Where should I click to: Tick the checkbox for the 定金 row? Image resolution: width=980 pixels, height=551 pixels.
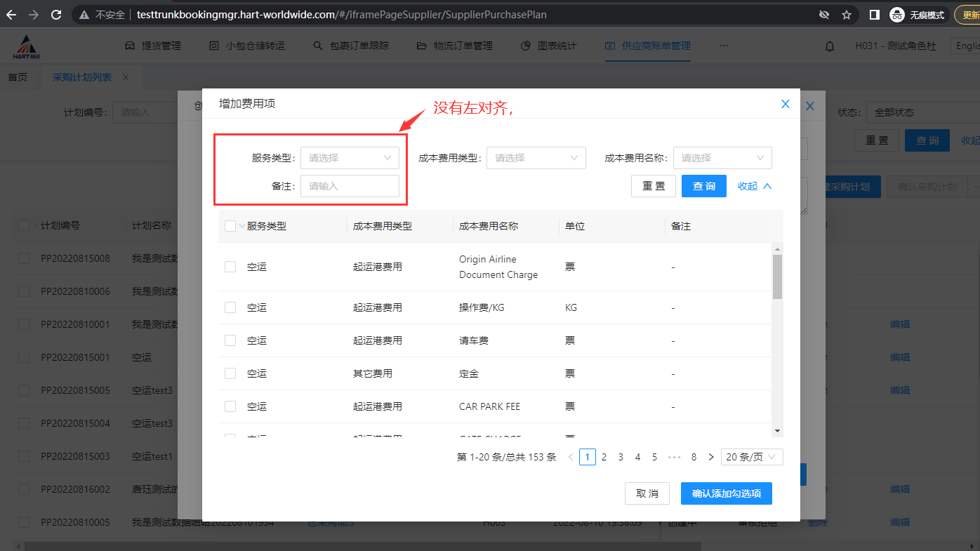(x=230, y=373)
